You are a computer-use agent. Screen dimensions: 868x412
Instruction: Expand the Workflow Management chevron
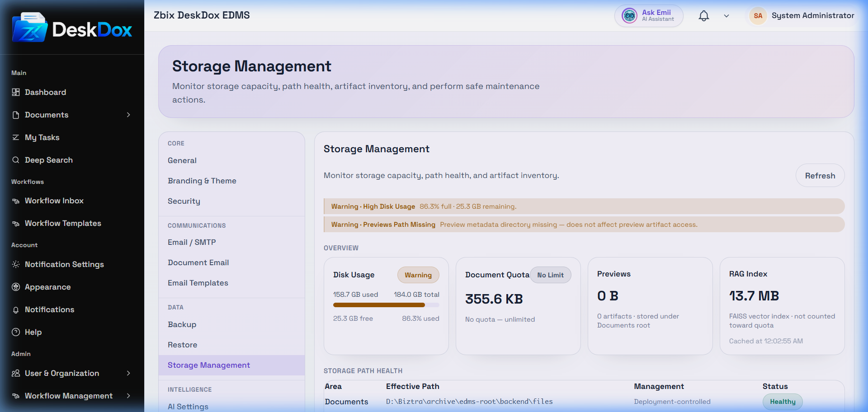pyautogui.click(x=128, y=396)
